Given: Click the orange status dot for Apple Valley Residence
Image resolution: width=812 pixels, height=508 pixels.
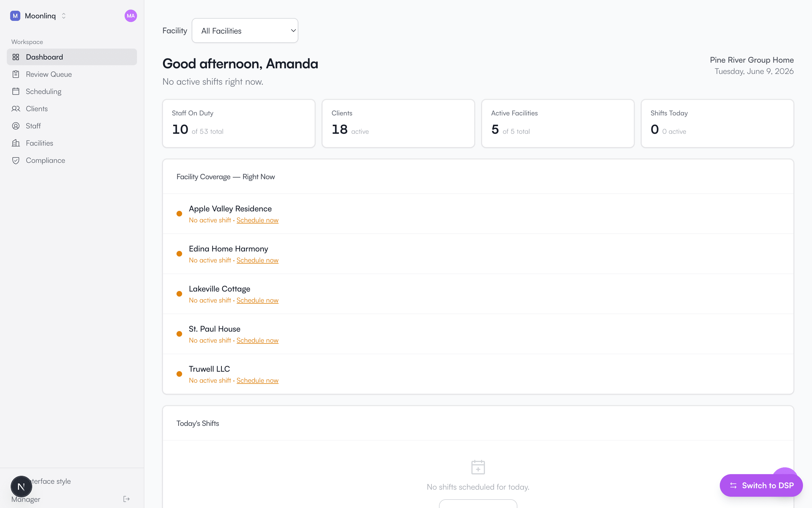Looking at the screenshot, I should (179, 214).
